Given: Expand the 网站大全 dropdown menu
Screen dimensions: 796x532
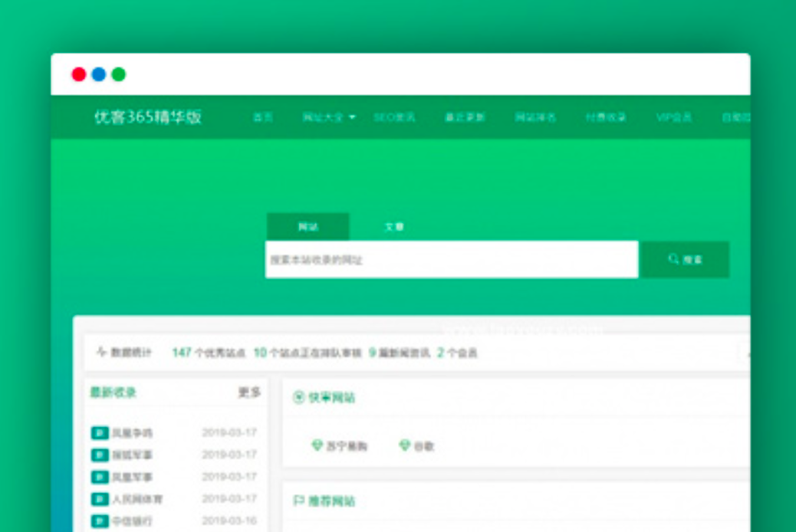Looking at the screenshot, I should click(x=328, y=117).
